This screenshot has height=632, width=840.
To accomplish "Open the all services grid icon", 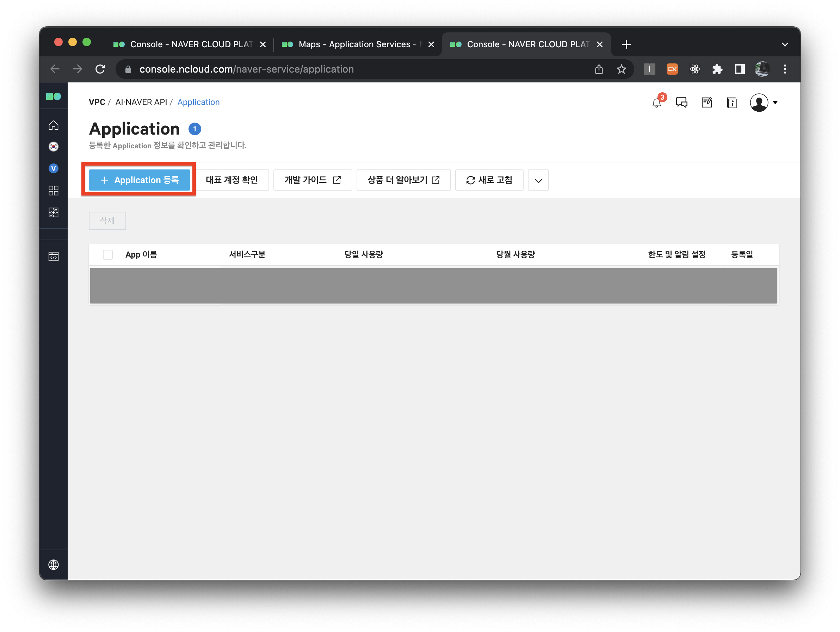I will click(x=54, y=191).
